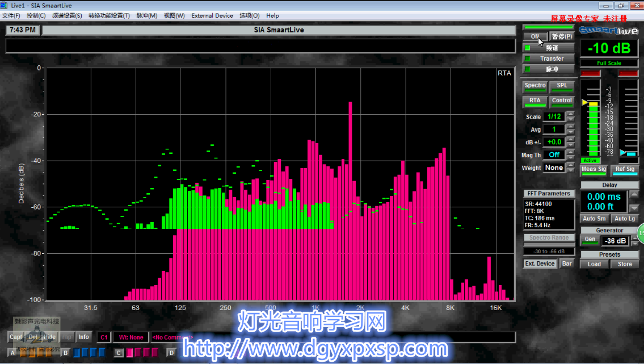Activate trace bank C button
The width and height of the screenshot is (644, 364).
(x=118, y=353)
